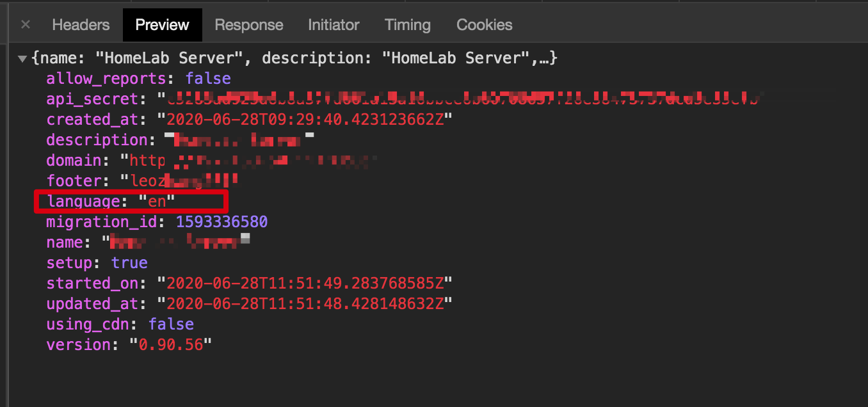The height and width of the screenshot is (407, 868).
Task: Select the allow_reports false value
Action: pos(207,78)
